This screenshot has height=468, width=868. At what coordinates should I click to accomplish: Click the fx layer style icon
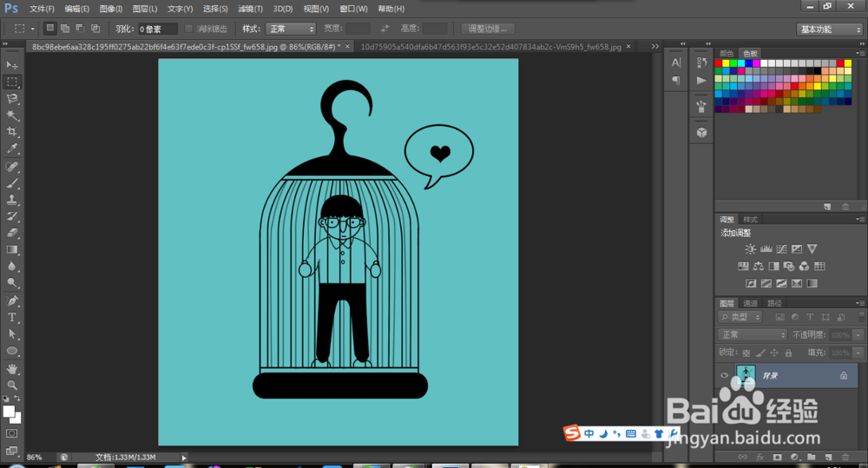click(x=760, y=457)
